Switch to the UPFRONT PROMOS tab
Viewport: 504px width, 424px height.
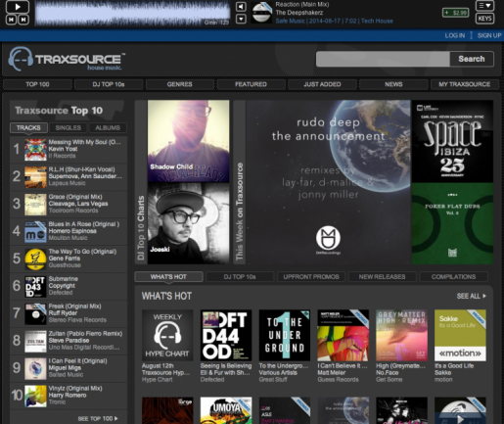tap(311, 277)
